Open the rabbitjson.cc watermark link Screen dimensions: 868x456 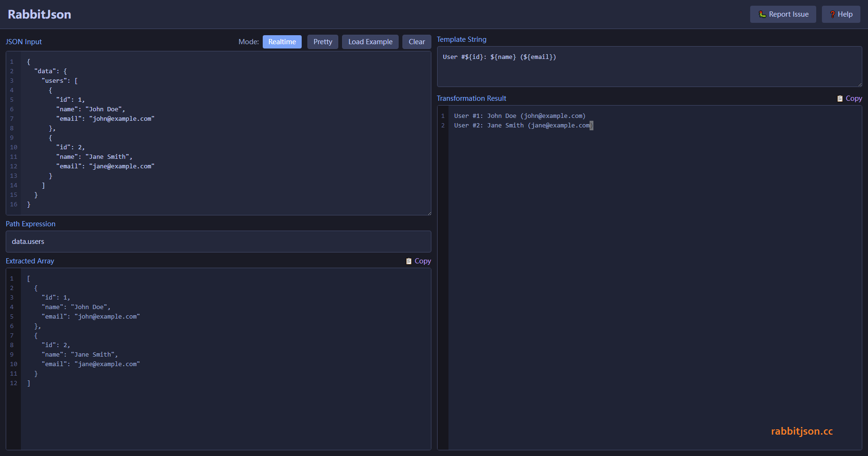click(801, 431)
